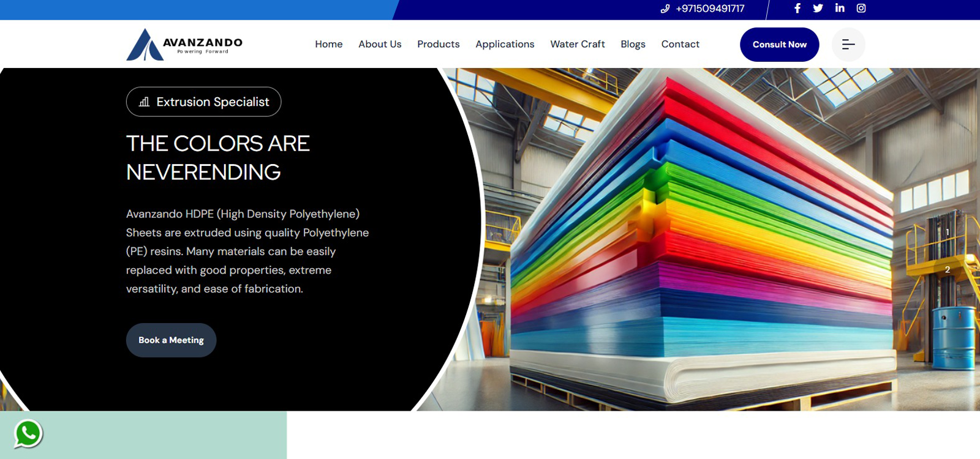Visit the LinkedIn profile icon

click(x=840, y=9)
